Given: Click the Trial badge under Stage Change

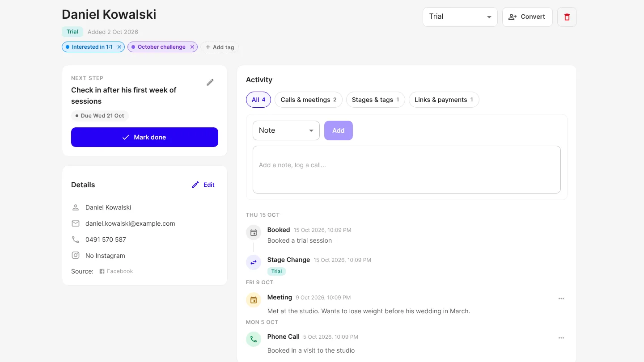Looking at the screenshot, I should pos(276,271).
